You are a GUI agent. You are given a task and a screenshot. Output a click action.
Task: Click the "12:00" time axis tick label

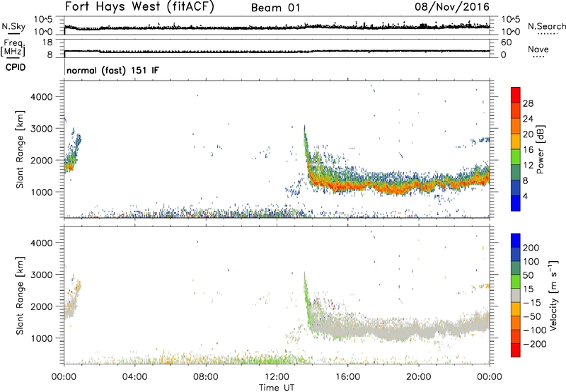pyautogui.click(x=277, y=377)
